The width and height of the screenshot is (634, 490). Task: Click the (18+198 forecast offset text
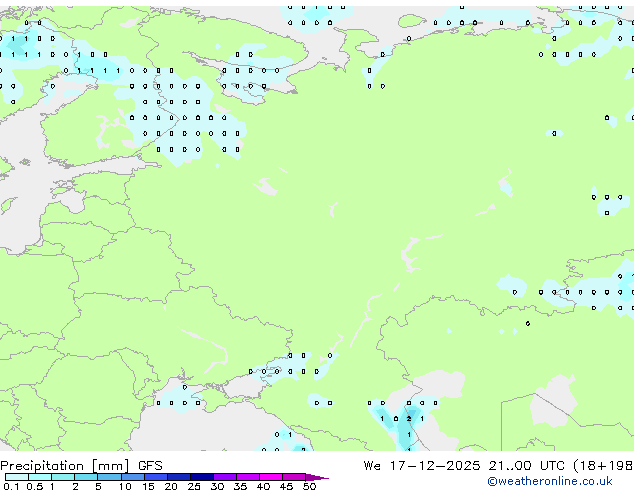603,466
